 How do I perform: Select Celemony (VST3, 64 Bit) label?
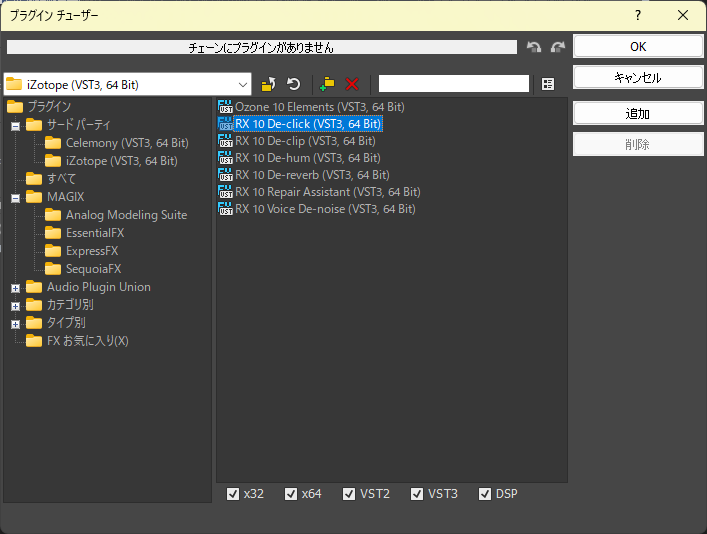[127, 143]
